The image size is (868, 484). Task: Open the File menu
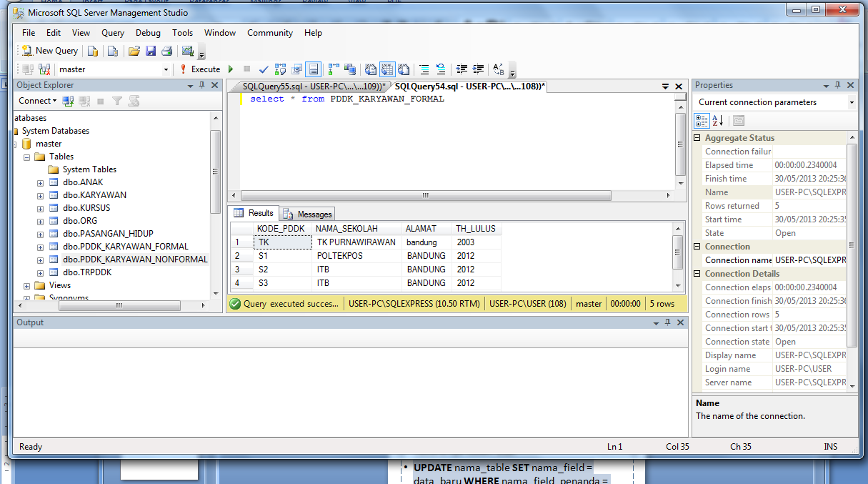[x=29, y=32]
